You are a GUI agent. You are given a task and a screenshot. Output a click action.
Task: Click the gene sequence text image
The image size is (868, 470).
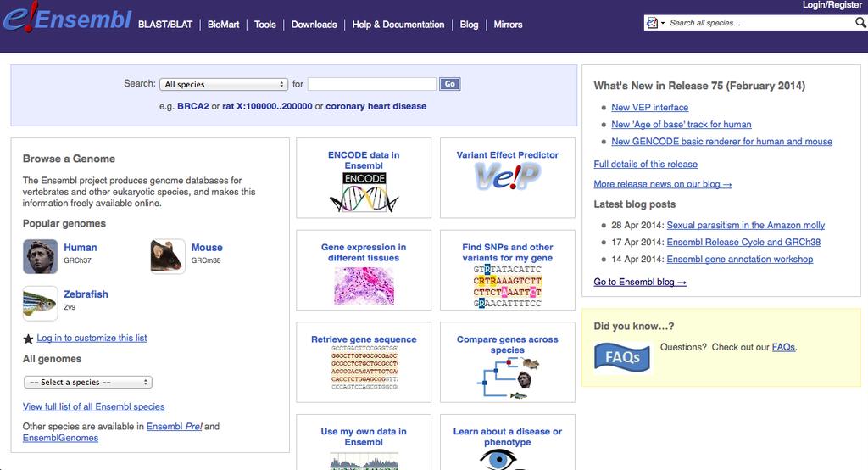pos(364,367)
